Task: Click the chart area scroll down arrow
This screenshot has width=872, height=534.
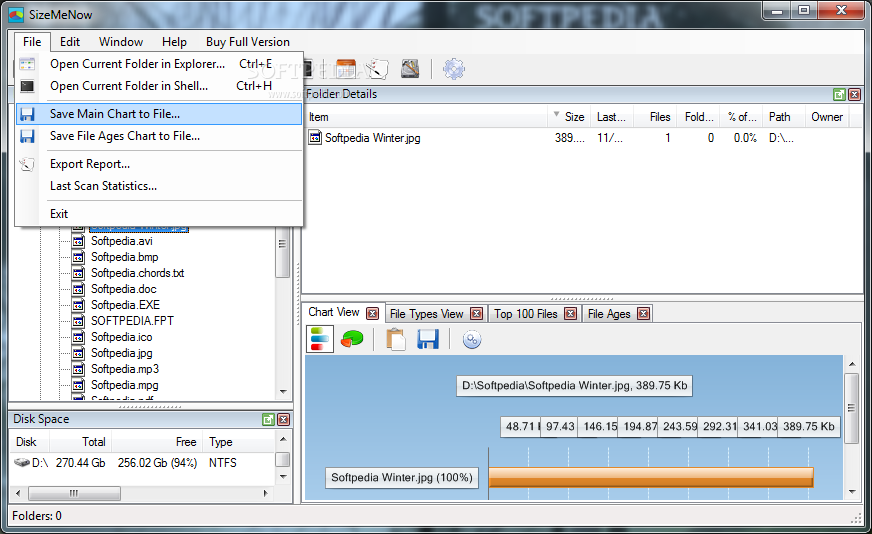Action: tap(851, 492)
